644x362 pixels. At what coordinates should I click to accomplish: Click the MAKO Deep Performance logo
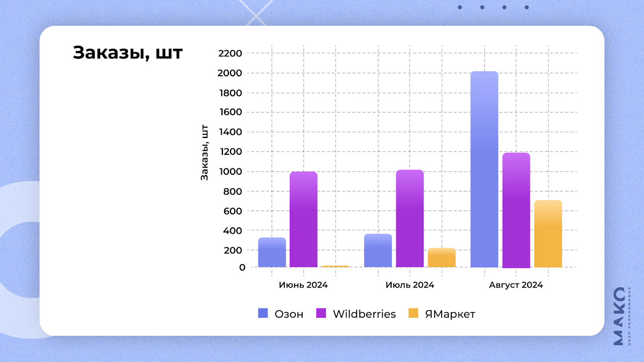coord(622,316)
